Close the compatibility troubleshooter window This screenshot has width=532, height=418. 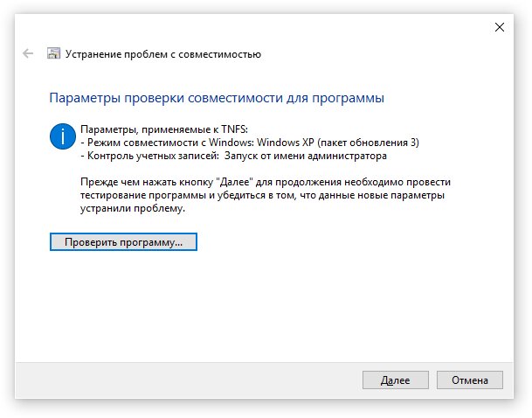(x=500, y=27)
